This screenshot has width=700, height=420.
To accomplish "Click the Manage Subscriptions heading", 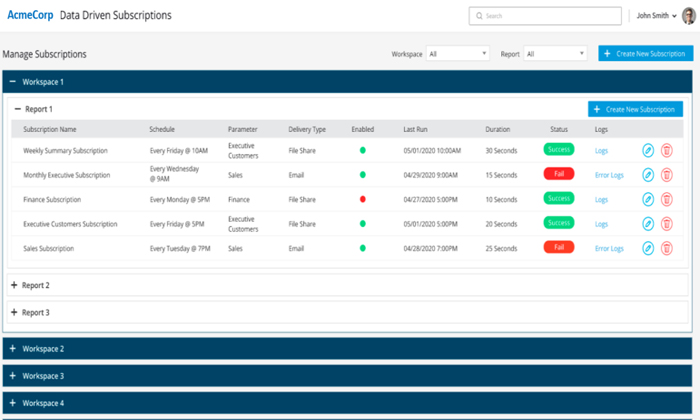I will click(x=44, y=54).
